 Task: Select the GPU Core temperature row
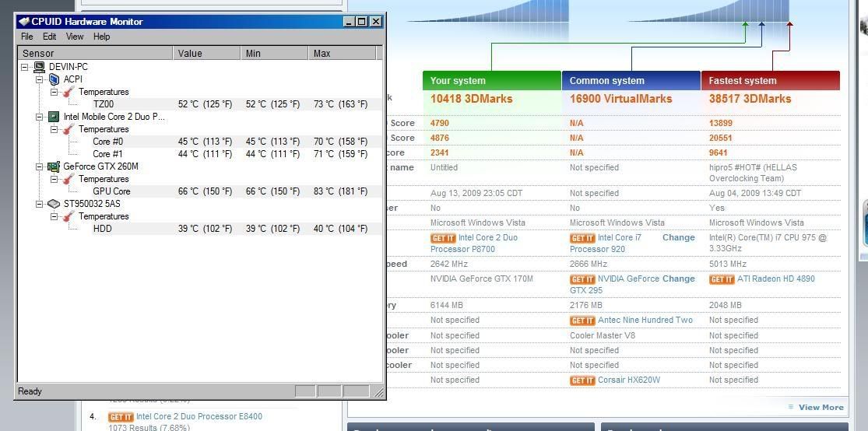pyautogui.click(x=200, y=191)
